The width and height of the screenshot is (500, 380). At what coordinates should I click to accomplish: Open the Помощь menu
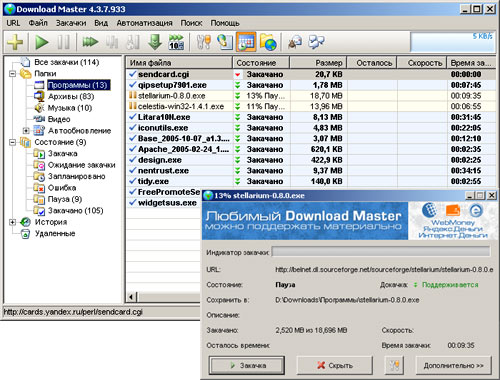tap(225, 23)
